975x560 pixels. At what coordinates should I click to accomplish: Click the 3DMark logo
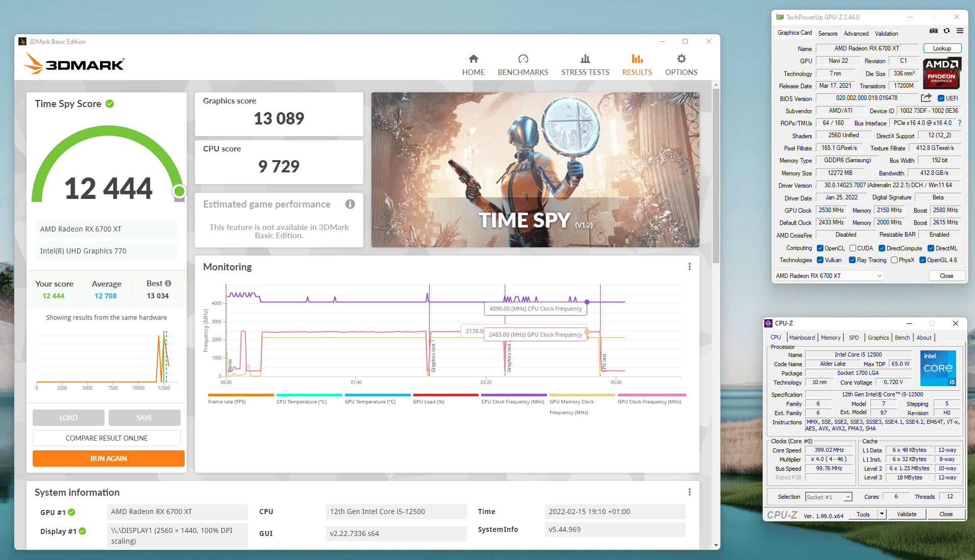(x=74, y=64)
